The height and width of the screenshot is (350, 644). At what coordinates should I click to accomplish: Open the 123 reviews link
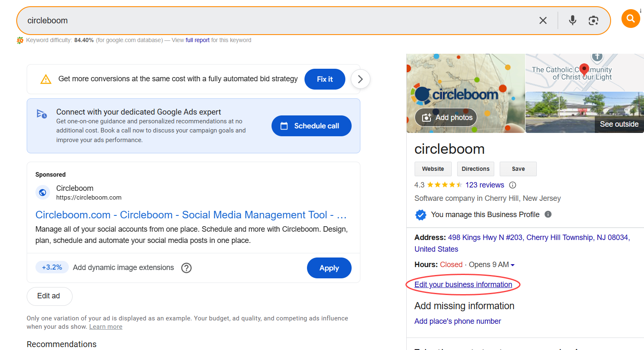click(x=485, y=185)
